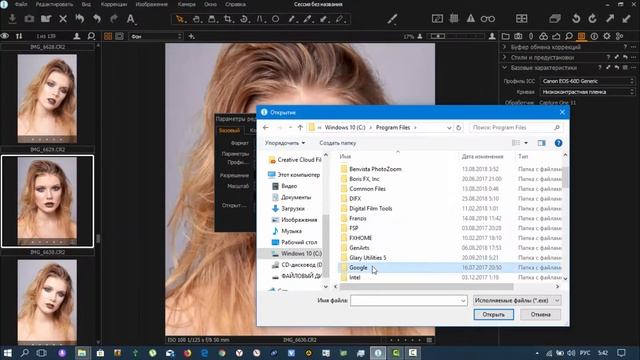Open the curve dropdown above the Capture One 11 row
This screenshot has width=640, height=360.
[x=587, y=92]
